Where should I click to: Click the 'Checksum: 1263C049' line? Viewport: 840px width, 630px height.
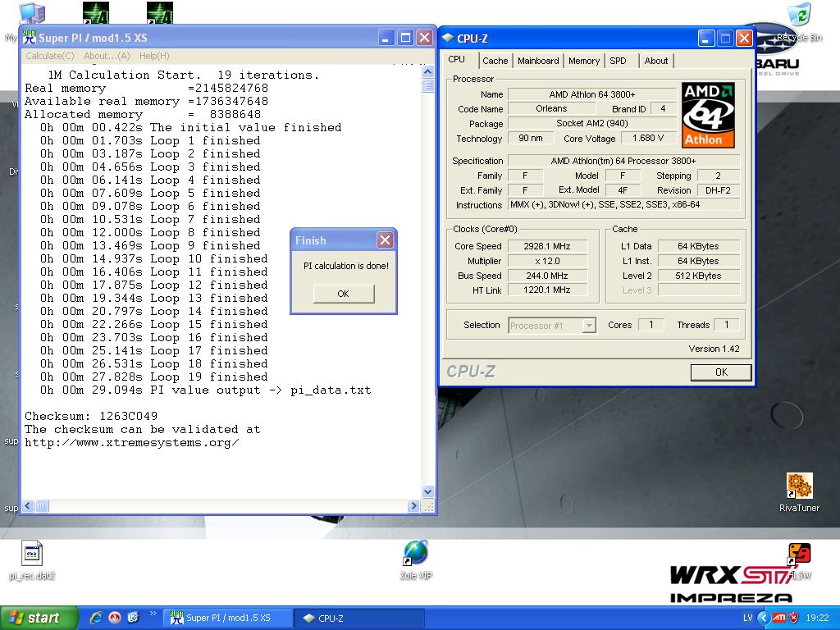[91, 416]
